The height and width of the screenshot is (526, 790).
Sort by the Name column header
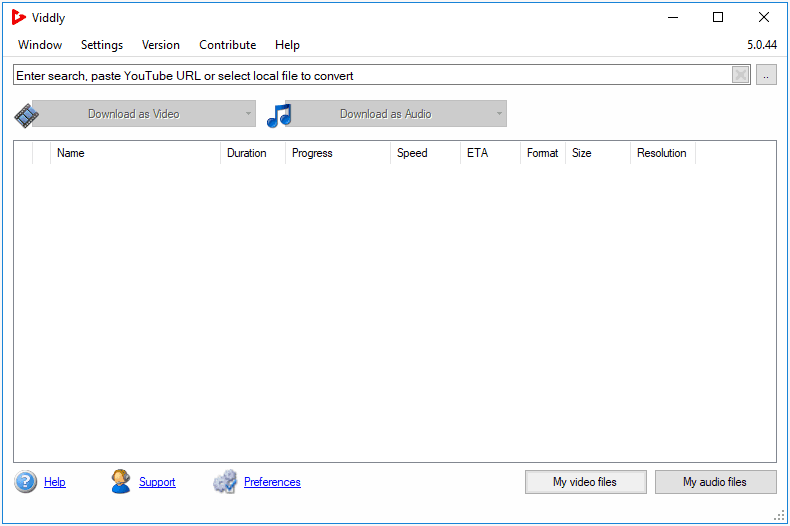(x=135, y=153)
